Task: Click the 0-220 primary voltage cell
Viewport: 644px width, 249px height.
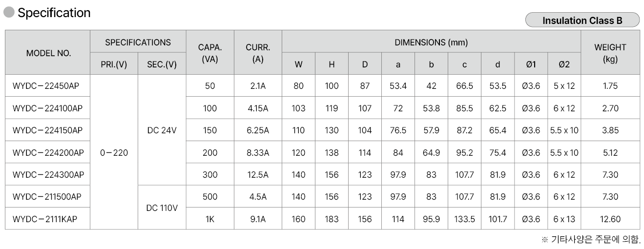Action: point(114,153)
